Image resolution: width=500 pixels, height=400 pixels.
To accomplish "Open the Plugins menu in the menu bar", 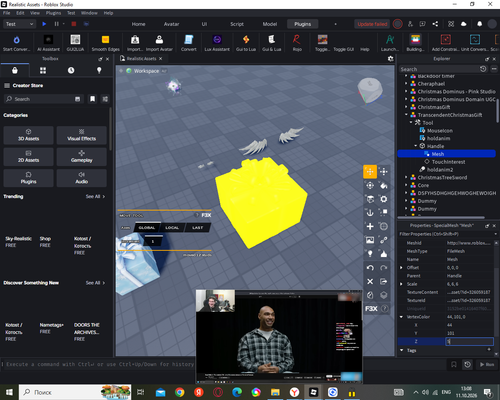I will click(53, 13).
